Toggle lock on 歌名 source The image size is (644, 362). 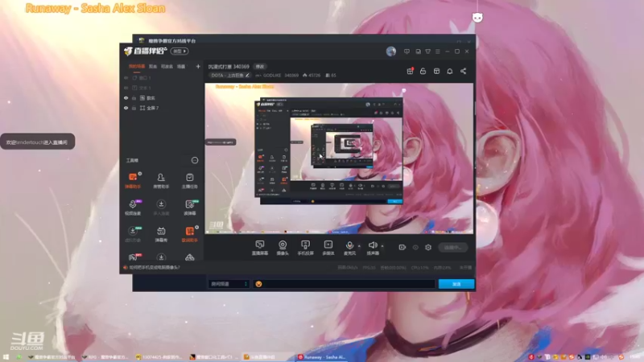point(134,98)
